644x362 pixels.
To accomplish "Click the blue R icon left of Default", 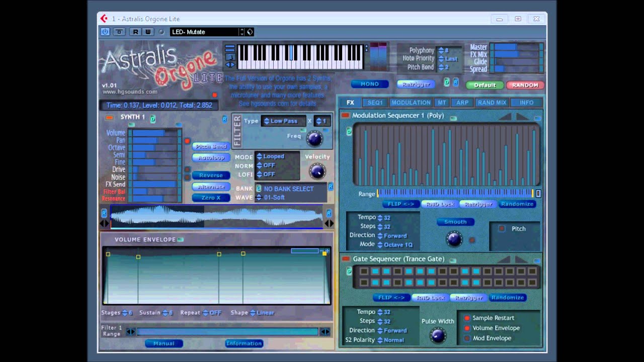I will [x=455, y=82].
